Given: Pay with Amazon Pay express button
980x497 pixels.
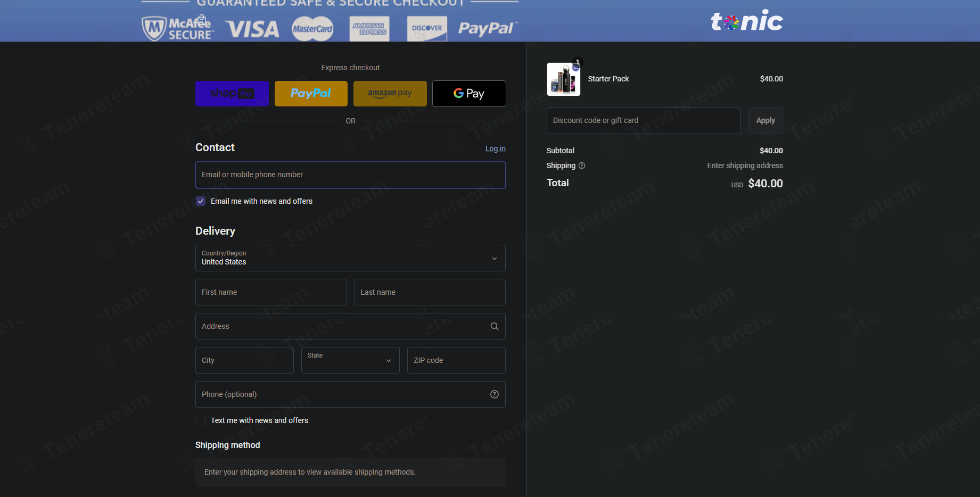Looking at the screenshot, I should coord(390,94).
